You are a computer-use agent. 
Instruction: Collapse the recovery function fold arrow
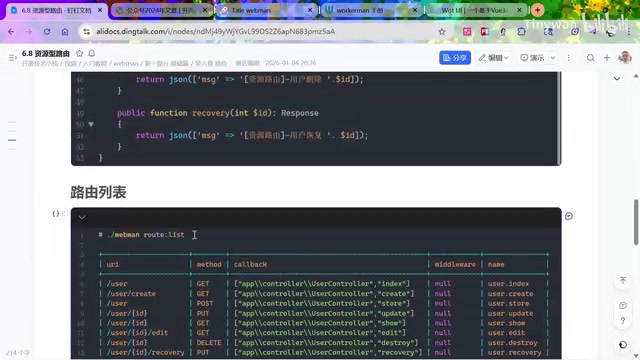click(91, 124)
